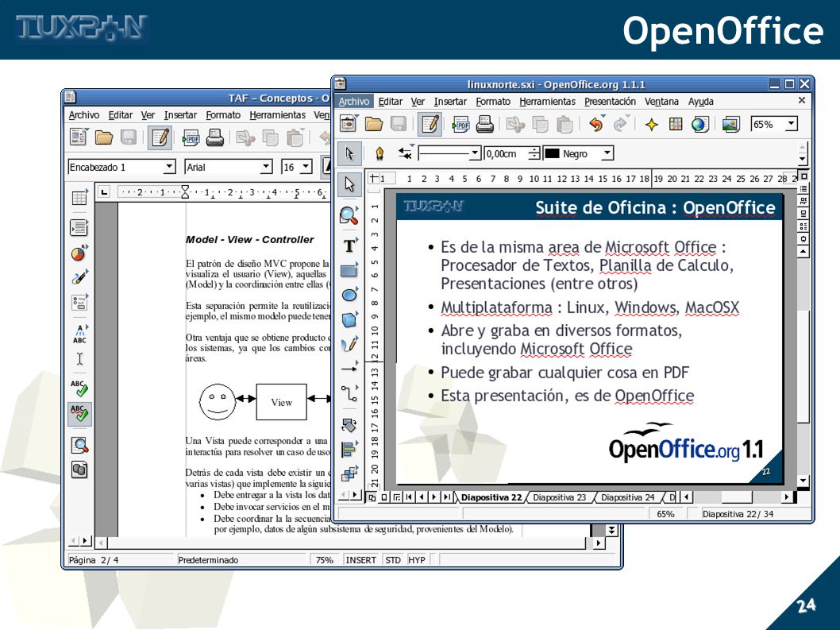Toggle HYP hyperlink mode in Writer status bar
This screenshot has height=630, width=840.
(x=416, y=560)
